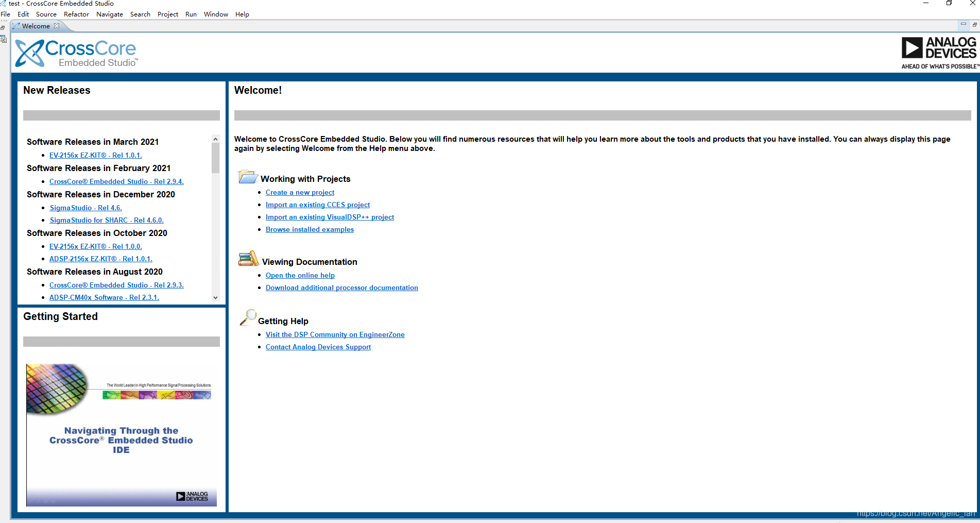Select the Welcome tab
This screenshot has width=980, height=523.
point(36,26)
